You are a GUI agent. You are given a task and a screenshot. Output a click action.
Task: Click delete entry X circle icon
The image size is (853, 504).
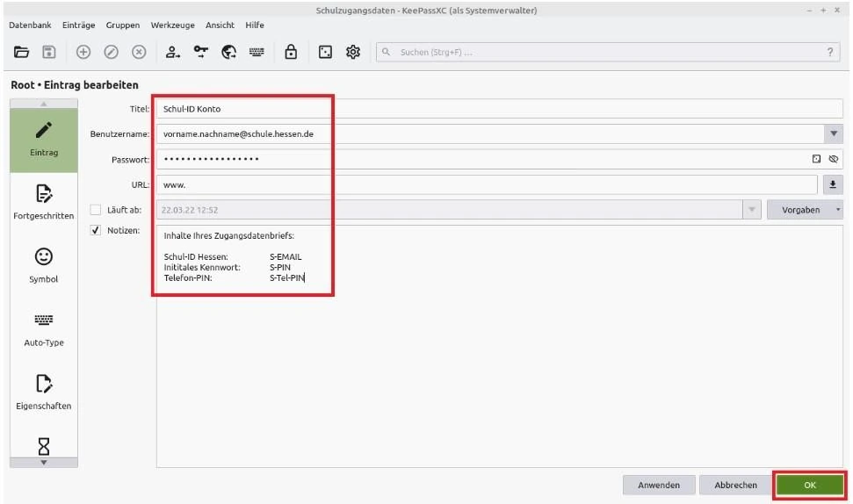140,52
